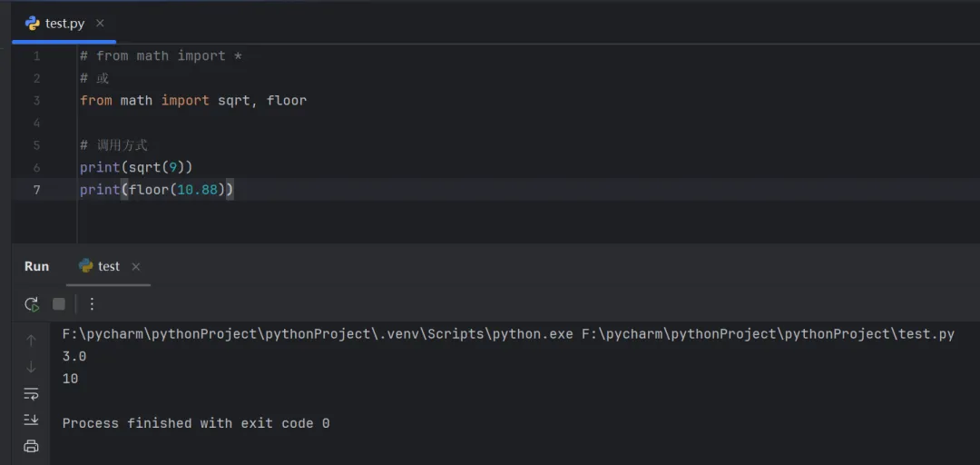The width and height of the screenshot is (980, 465).
Task: Click line number 3 in the gutter
Action: (36, 101)
